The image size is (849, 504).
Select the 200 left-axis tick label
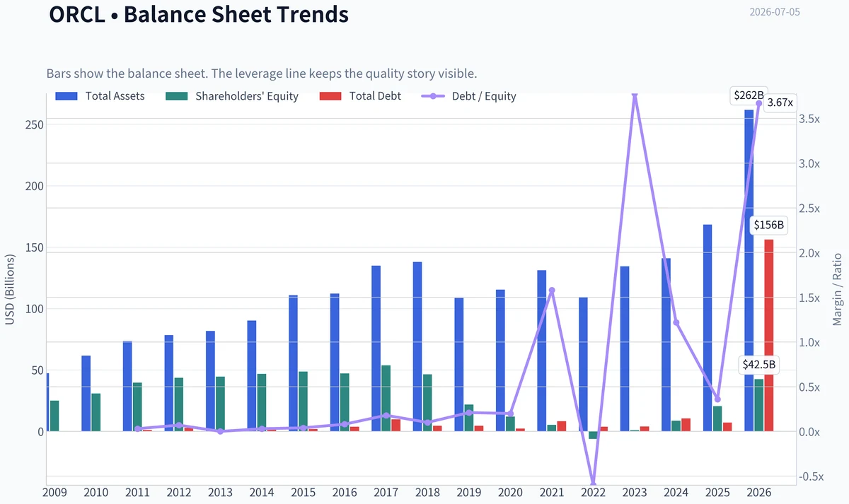tap(34, 187)
